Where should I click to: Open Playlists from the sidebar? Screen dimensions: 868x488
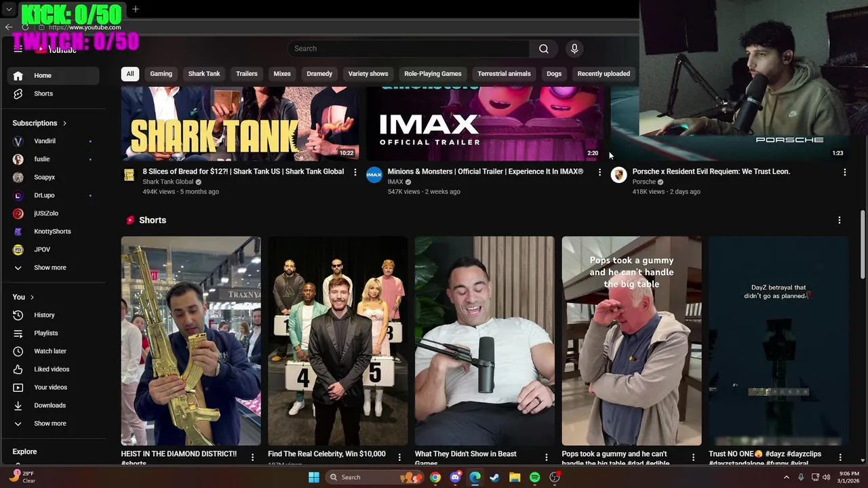tap(53, 333)
